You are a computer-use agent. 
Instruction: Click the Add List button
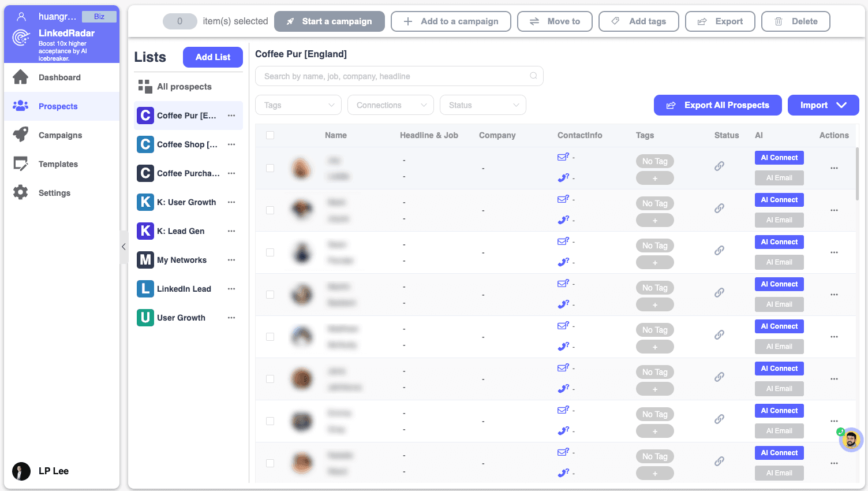coord(213,57)
